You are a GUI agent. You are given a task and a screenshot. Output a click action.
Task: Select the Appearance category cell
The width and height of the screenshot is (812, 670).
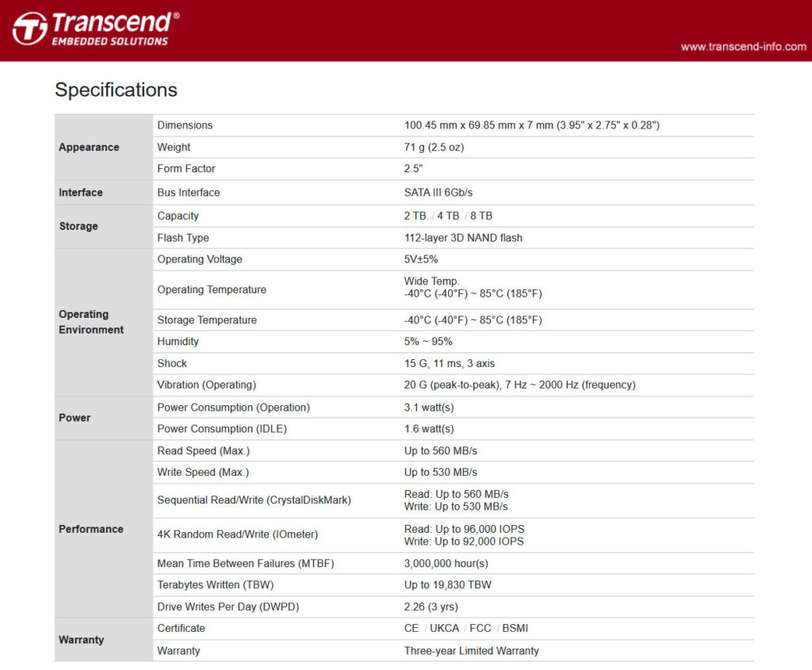point(89,147)
